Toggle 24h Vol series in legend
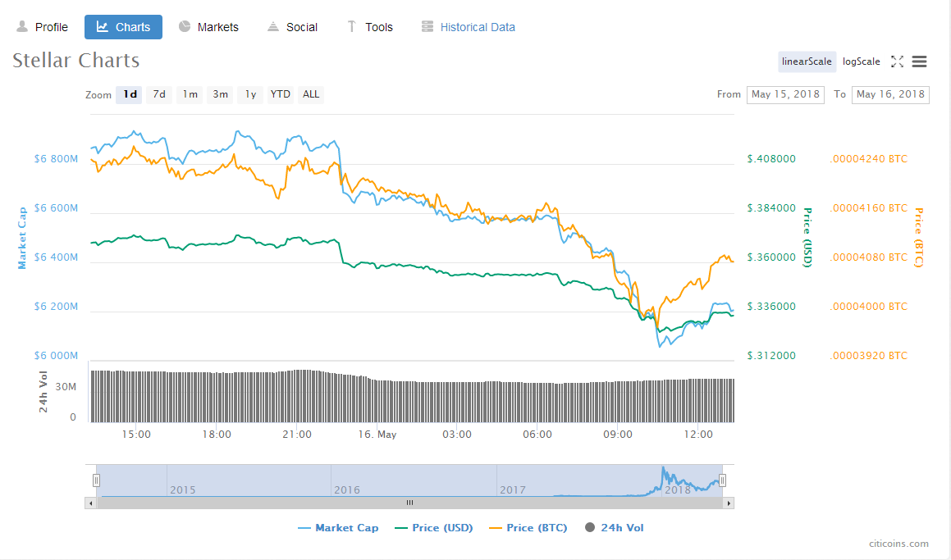 point(614,528)
